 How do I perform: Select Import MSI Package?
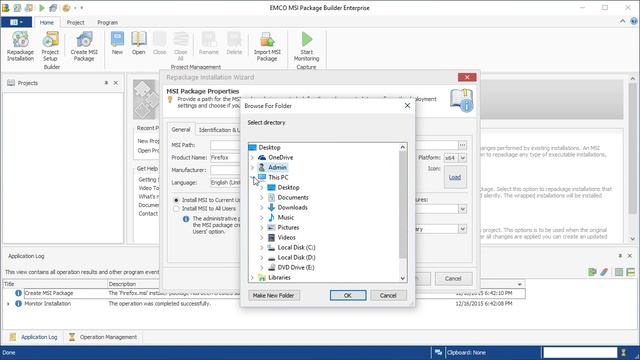(x=267, y=47)
